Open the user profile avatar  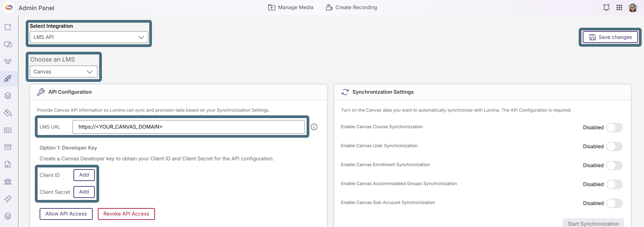pyautogui.click(x=633, y=7)
